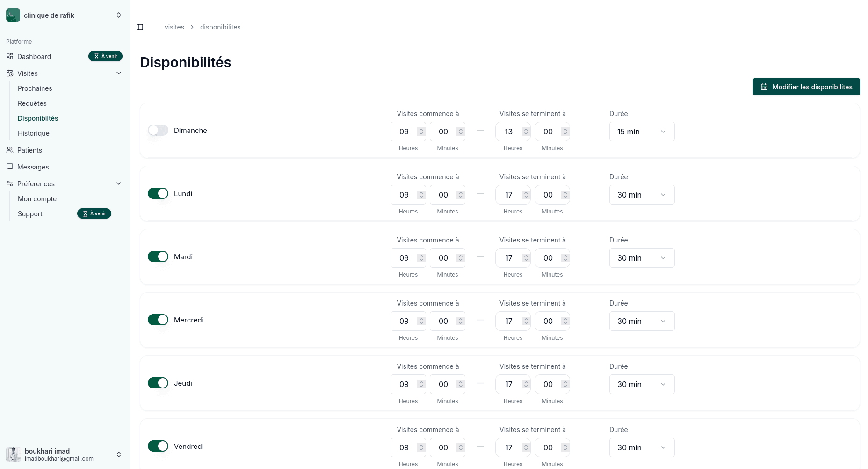
Task: Disable the Lundi availability switch
Action: tap(158, 193)
